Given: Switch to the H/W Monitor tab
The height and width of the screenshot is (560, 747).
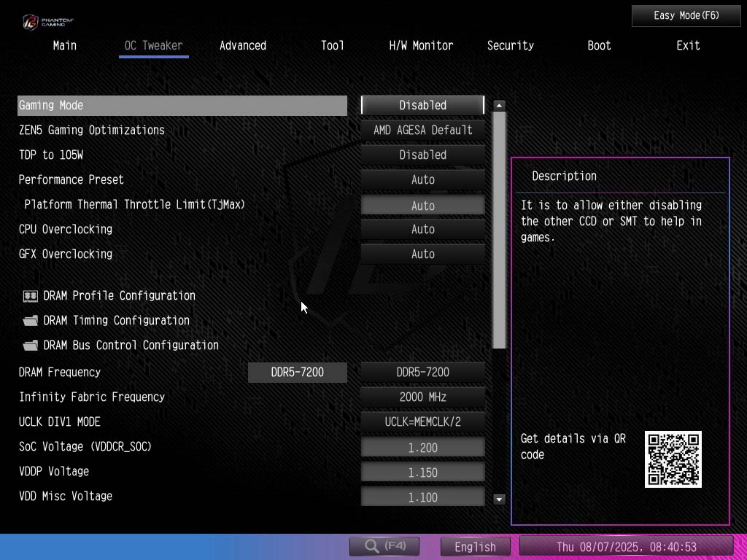Looking at the screenshot, I should point(421,45).
